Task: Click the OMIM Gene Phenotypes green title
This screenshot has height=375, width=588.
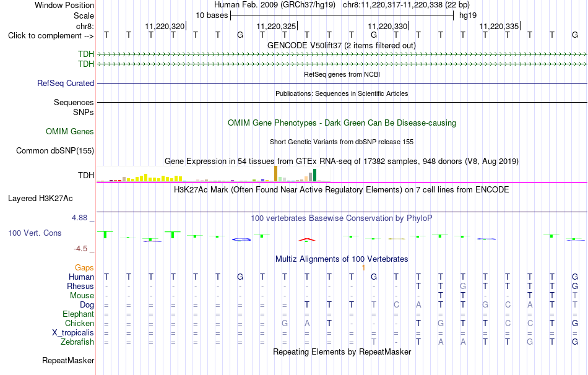Action: (342, 123)
